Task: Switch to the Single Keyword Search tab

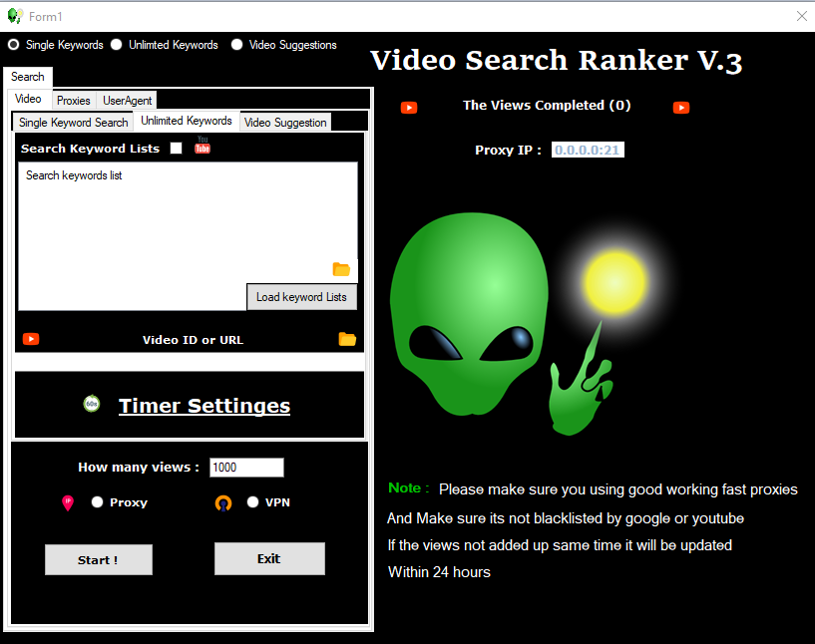Action: click(x=71, y=121)
